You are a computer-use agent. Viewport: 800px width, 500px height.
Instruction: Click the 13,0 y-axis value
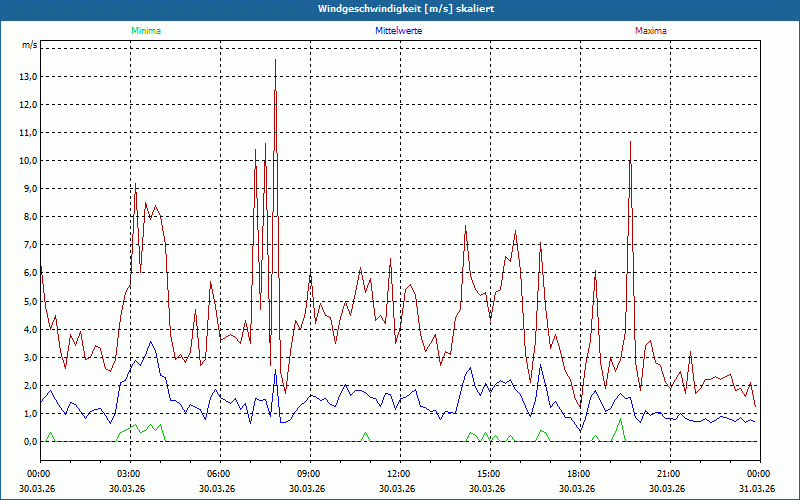click(x=28, y=77)
